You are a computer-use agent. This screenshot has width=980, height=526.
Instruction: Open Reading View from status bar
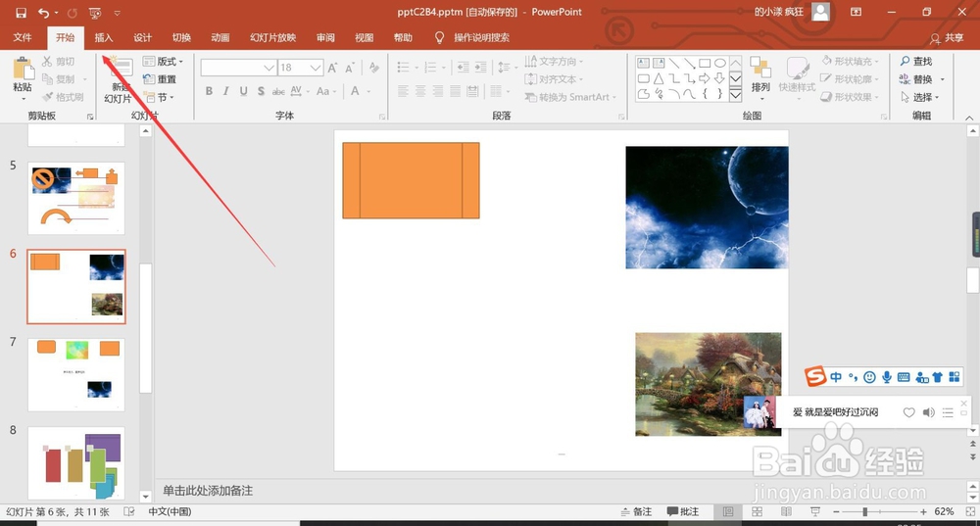coord(786,511)
